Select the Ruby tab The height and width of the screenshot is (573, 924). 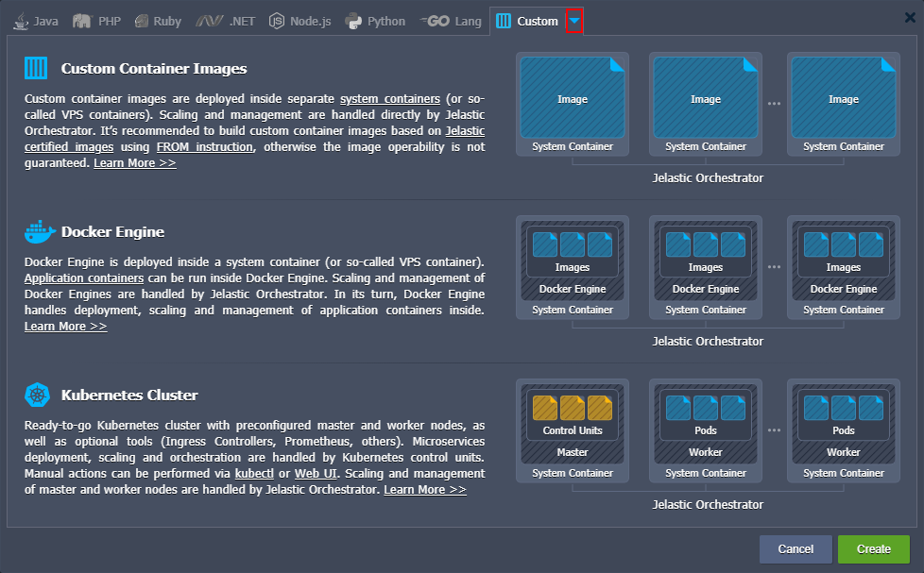[158, 21]
